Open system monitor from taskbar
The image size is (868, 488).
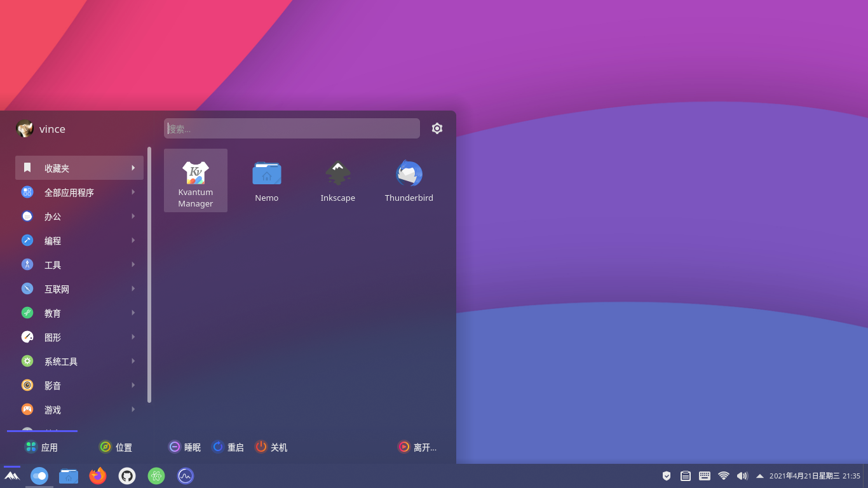186,476
